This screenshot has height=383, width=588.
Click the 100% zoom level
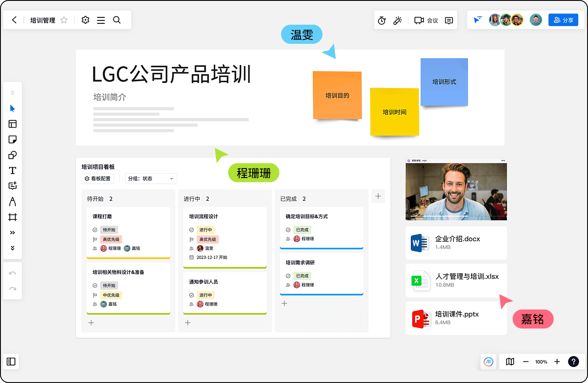point(541,362)
